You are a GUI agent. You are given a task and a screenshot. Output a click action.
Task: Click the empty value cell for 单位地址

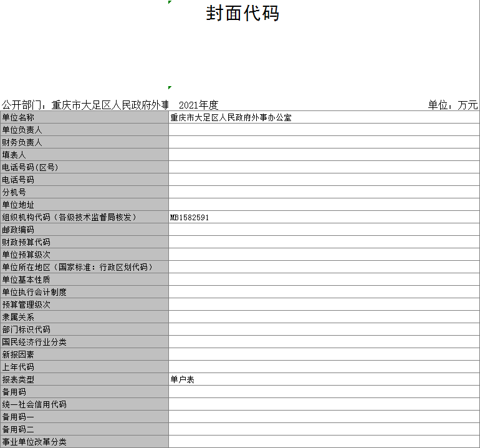coord(324,205)
